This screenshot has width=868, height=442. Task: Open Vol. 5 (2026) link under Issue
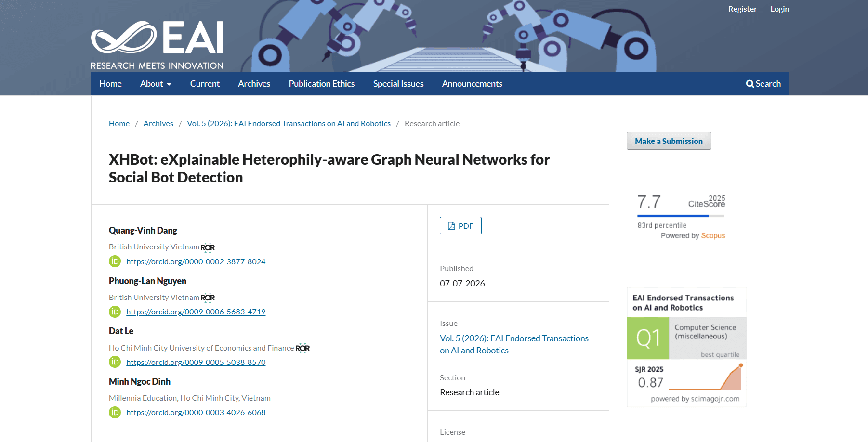click(x=514, y=344)
